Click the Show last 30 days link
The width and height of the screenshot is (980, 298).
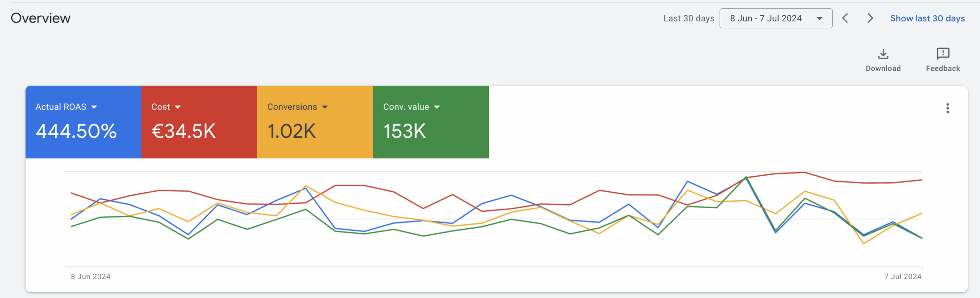click(x=927, y=18)
